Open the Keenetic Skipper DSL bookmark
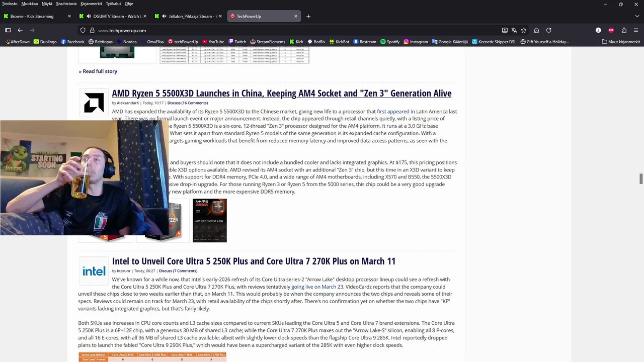The image size is (644, 362). click(494, 42)
